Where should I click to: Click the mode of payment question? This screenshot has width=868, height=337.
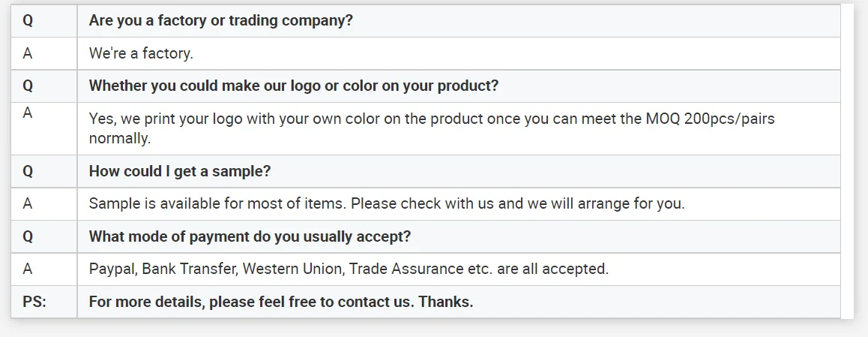[250, 236]
